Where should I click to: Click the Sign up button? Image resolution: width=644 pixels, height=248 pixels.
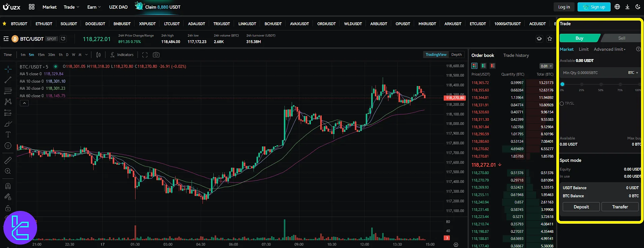(x=594, y=7)
